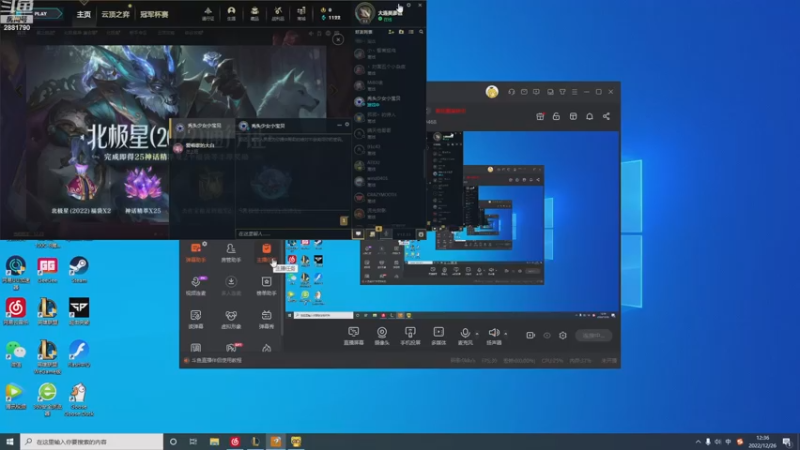Click the yellow send button in League chat
The image size is (800, 450).
[x=343, y=220]
